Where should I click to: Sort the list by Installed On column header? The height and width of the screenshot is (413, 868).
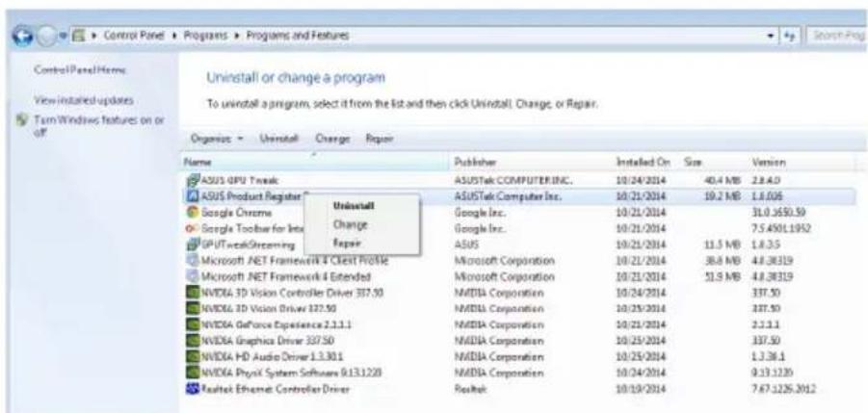pyautogui.click(x=646, y=163)
